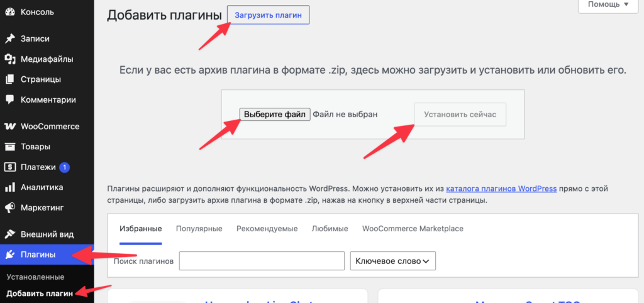644x303 pixels.
Task: Switch to the Избранные tab
Action: pos(140,229)
